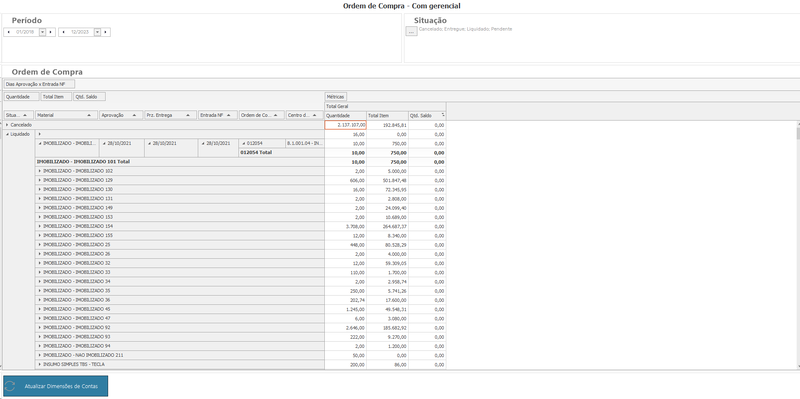The width and height of the screenshot is (800, 399).
Task: Expand IMOBILIZADO - IMOBILIZADO 25 row
Action: pyautogui.click(x=40, y=244)
